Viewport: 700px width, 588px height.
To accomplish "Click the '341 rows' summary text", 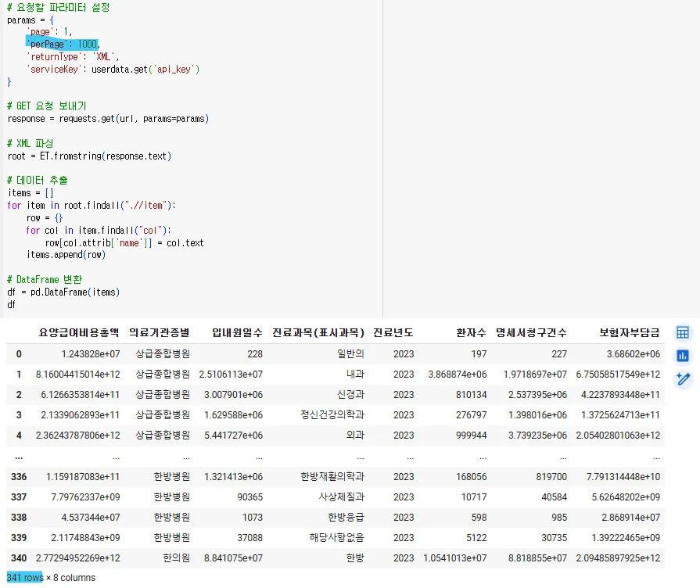I will (25, 577).
